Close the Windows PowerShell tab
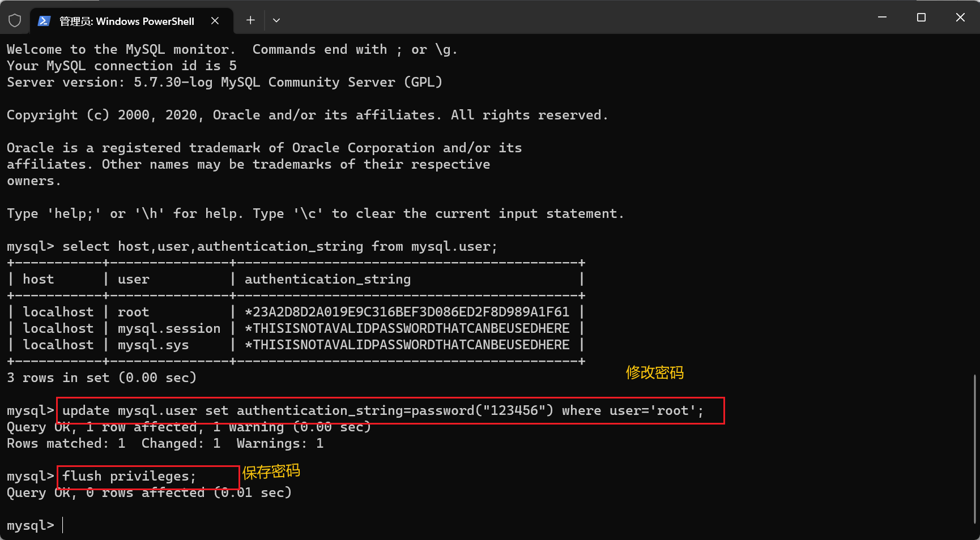 coord(215,20)
